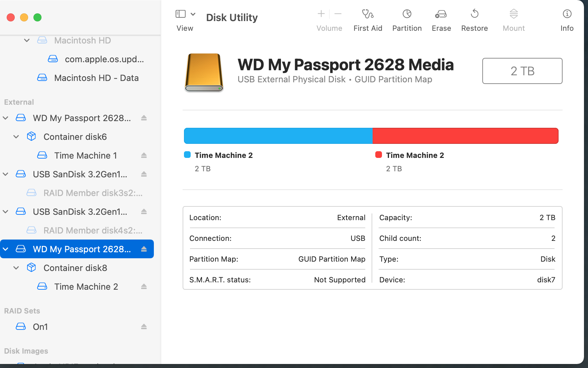Collapse the Container disk8 tree item
Viewport: 588px width, 368px height.
(16, 268)
